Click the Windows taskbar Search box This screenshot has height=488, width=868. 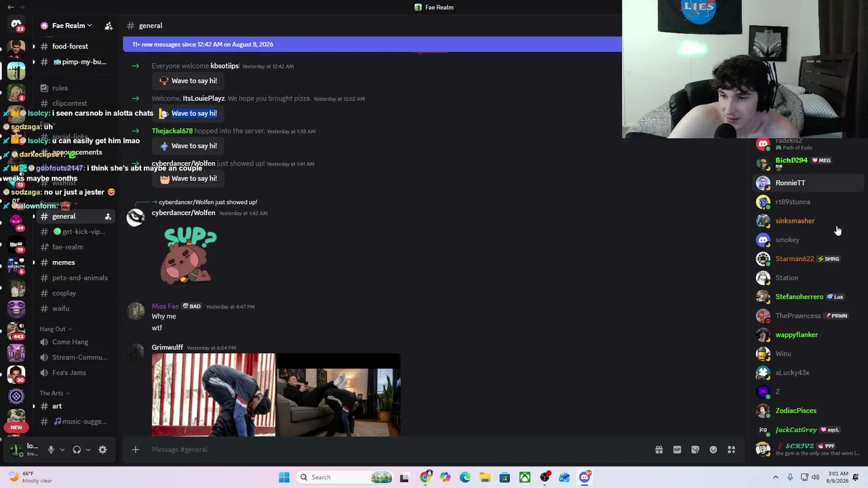(x=346, y=477)
